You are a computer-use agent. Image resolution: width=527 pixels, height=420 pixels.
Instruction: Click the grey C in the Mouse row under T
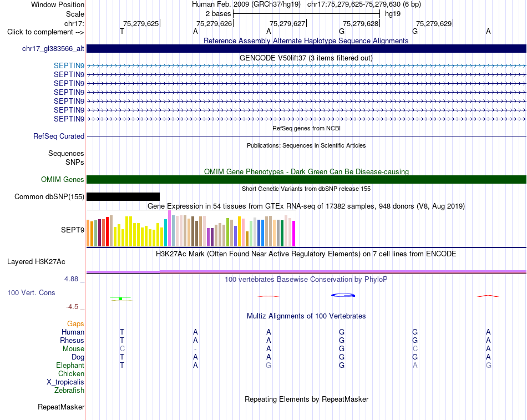pos(122,349)
